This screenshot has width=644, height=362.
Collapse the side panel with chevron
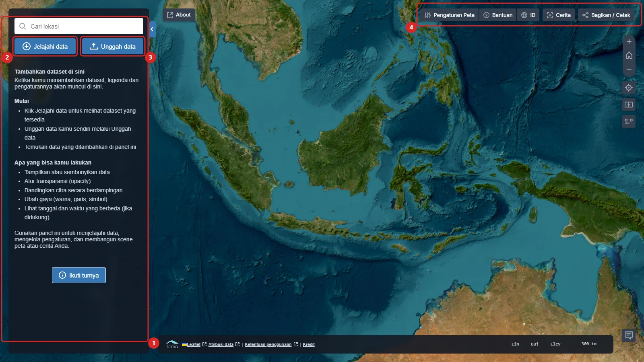152,29
